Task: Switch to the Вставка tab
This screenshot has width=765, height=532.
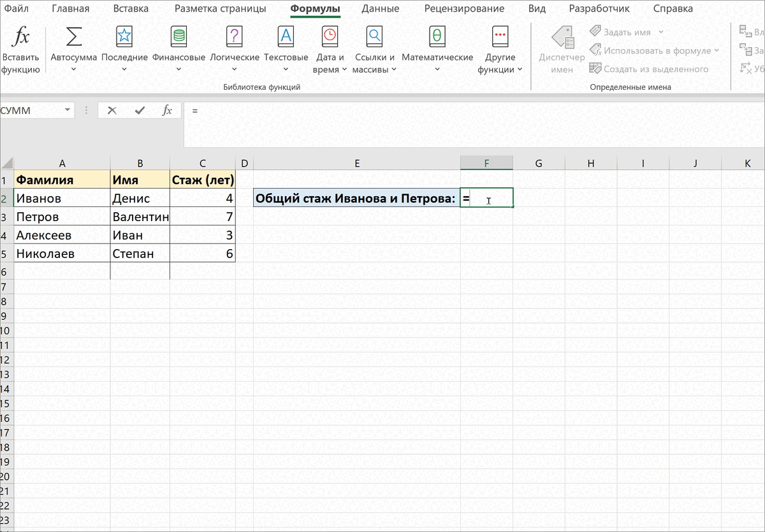Action: point(131,9)
